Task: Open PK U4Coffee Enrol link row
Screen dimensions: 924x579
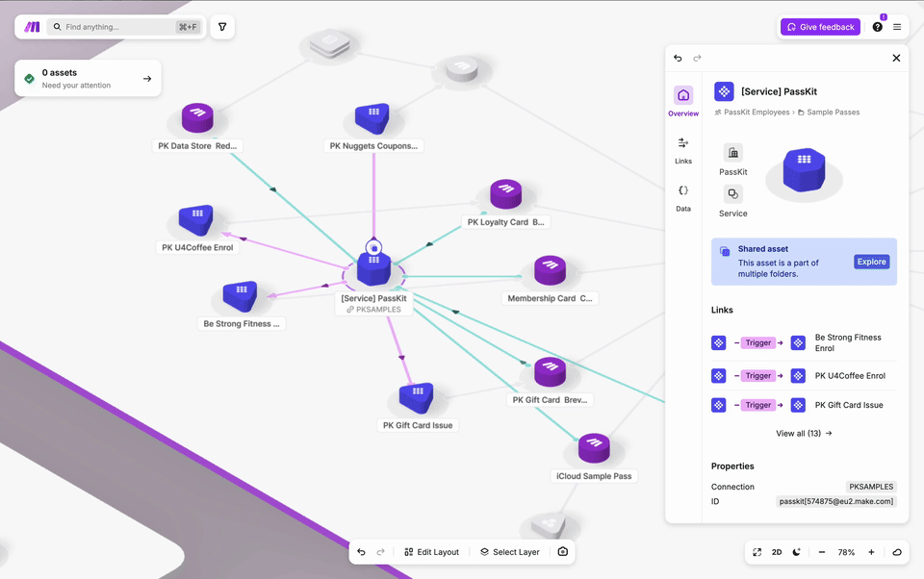Action: (804, 375)
